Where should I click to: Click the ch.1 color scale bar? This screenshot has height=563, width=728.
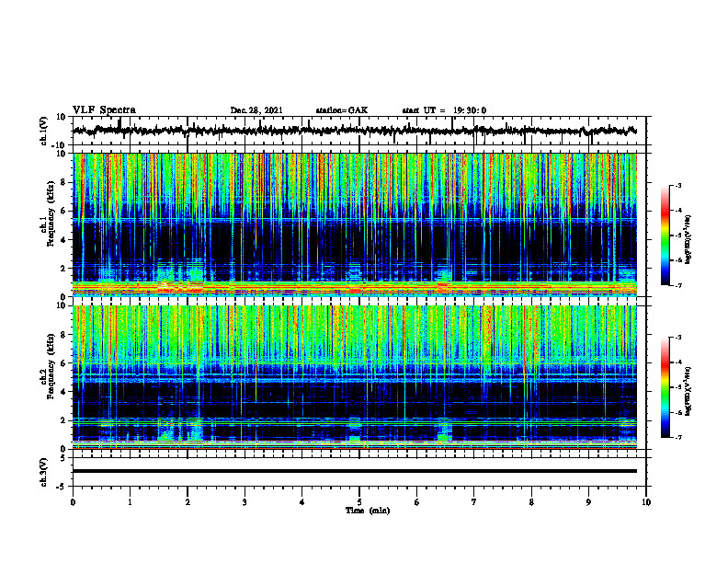[665, 236]
